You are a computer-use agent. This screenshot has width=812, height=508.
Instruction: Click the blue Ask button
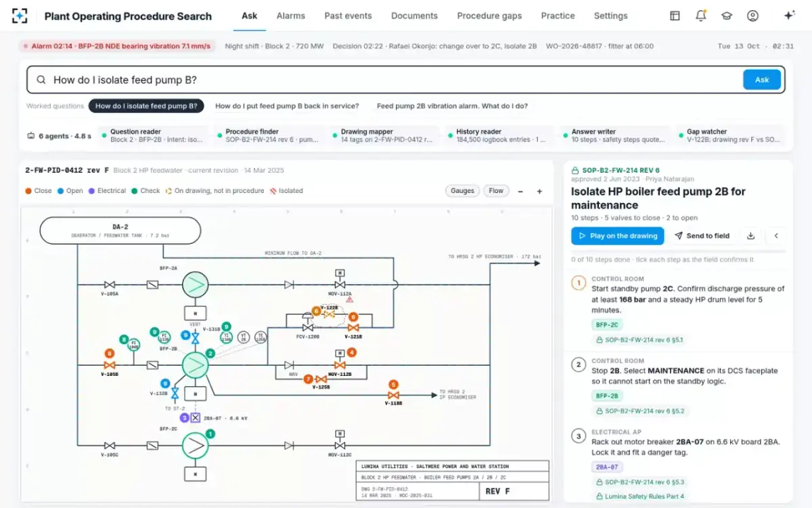tap(762, 80)
